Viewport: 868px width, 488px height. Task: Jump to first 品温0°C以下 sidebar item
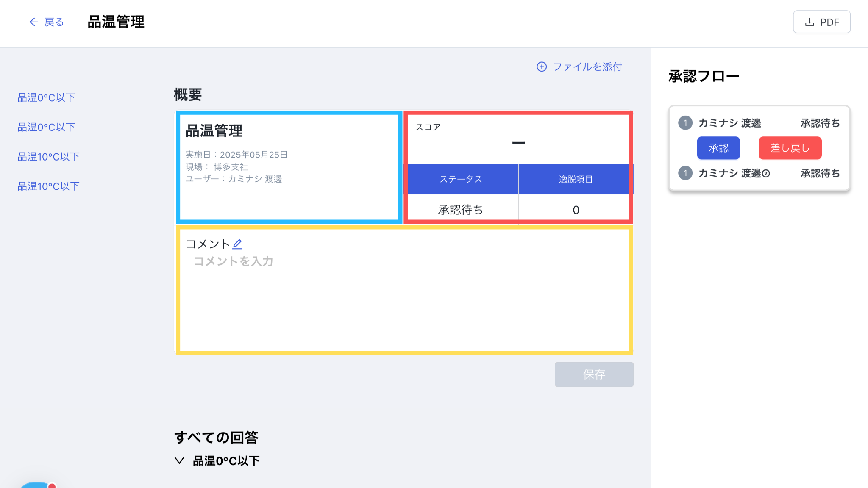46,98
